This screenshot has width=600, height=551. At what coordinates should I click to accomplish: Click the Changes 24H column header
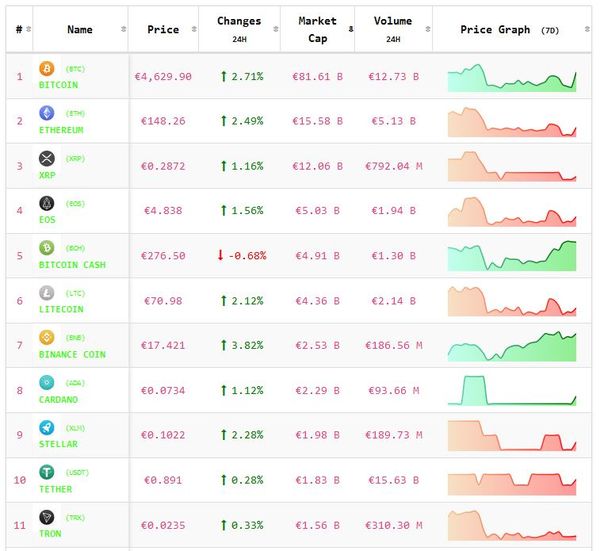pyautogui.click(x=240, y=29)
